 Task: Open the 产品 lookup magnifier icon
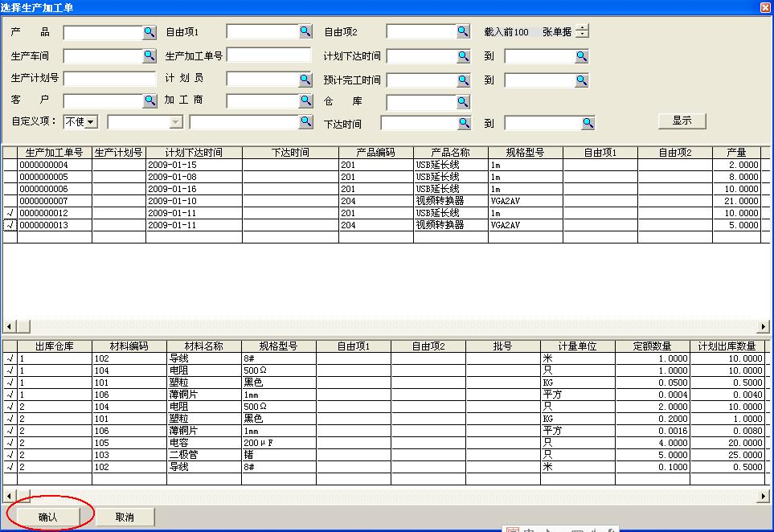point(148,31)
